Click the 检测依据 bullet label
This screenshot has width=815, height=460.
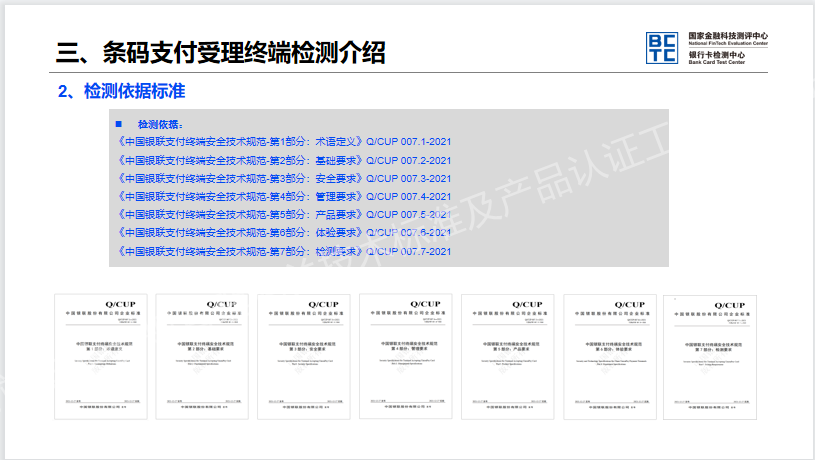pyautogui.click(x=160, y=125)
